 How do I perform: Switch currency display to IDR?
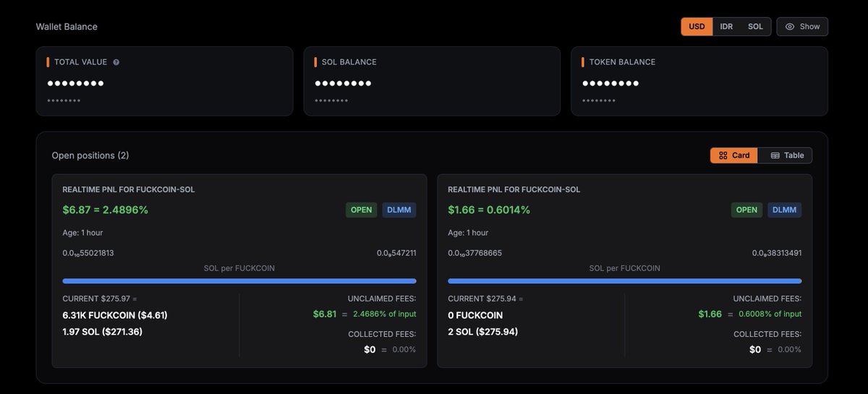[726, 27]
